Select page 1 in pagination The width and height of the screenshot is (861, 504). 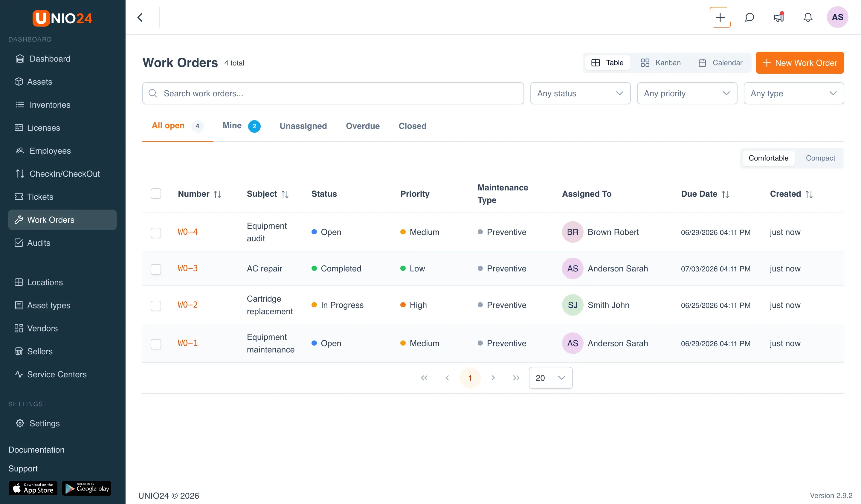470,378
